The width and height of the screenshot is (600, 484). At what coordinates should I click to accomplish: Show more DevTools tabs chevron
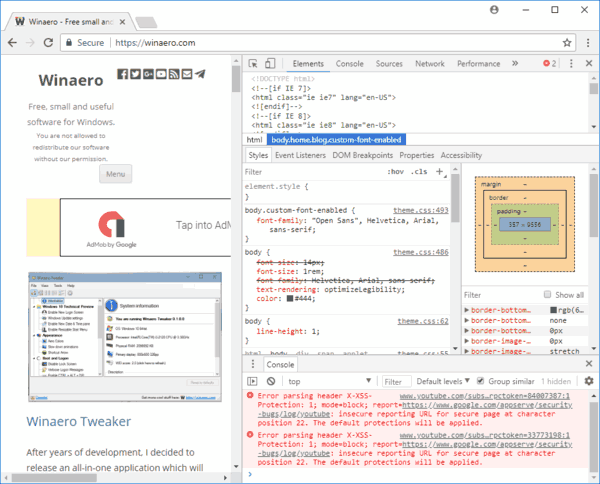coord(515,64)
